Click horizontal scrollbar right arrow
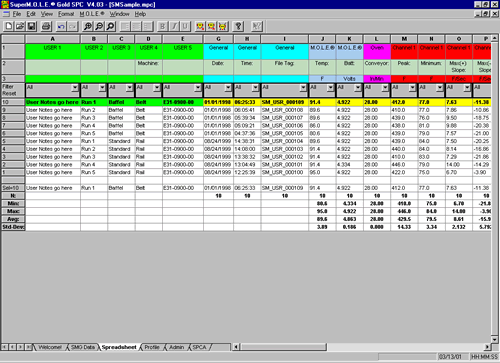Screen dimensions: 500x363 coord(487,347)
